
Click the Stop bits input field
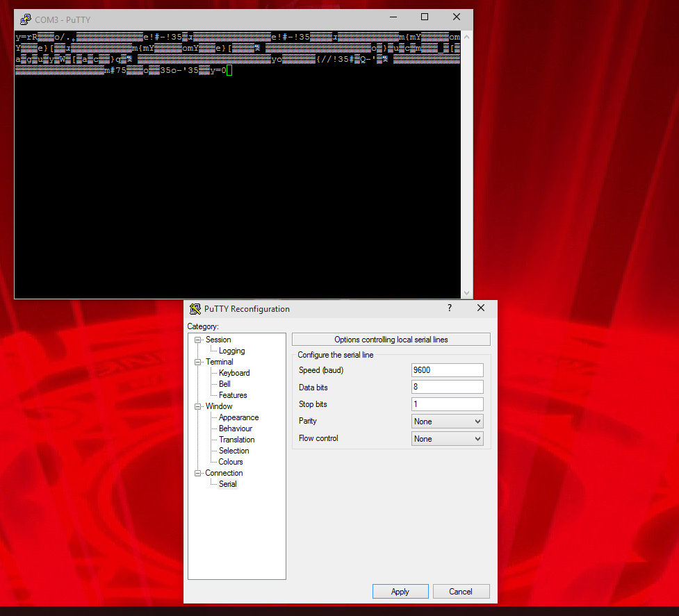point(448,404)
